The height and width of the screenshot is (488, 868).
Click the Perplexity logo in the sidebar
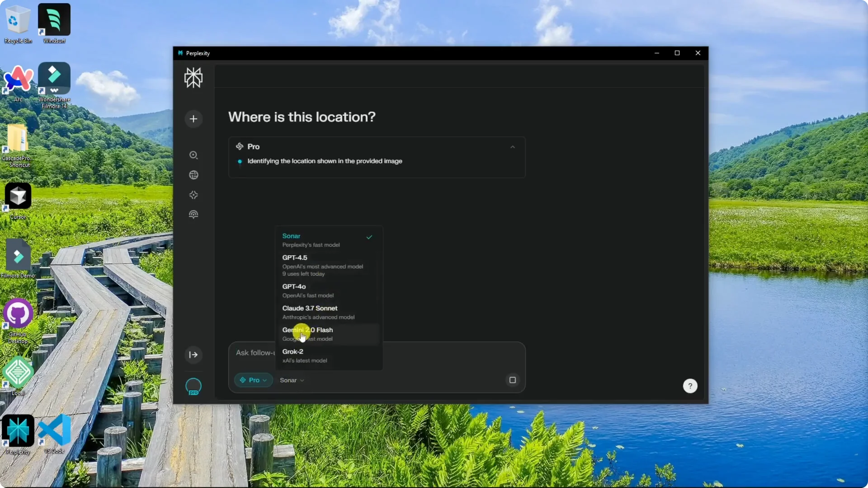[193, 77]
